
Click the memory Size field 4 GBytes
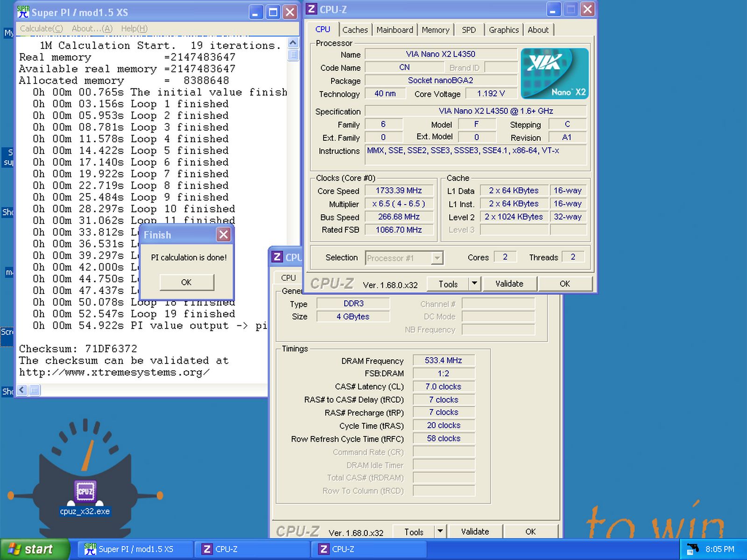point(353,316)
